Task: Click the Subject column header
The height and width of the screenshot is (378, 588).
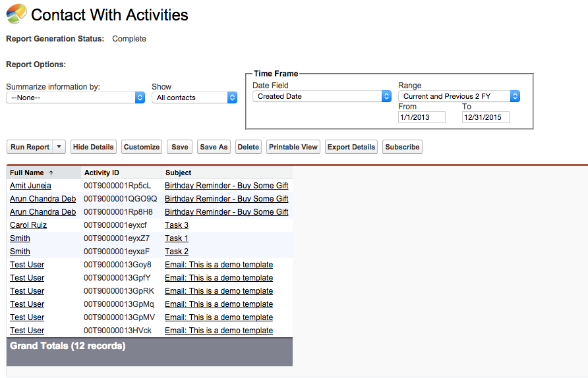Action: [178, 173]
